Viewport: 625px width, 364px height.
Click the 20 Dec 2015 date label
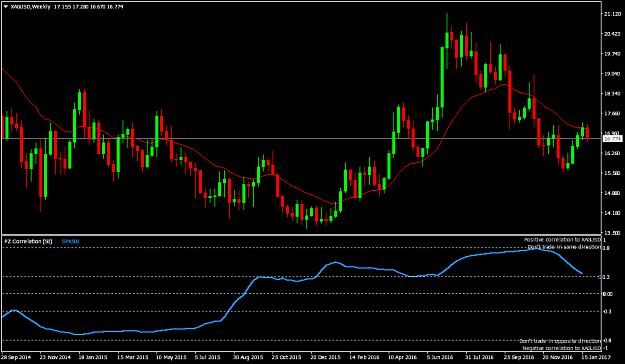point(326,356)
